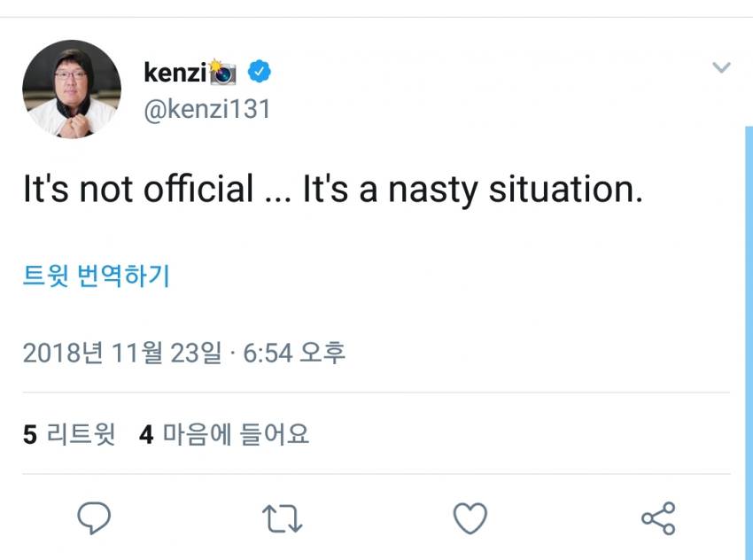
Task: Click the display name kenzi
Action: point(175,73)
